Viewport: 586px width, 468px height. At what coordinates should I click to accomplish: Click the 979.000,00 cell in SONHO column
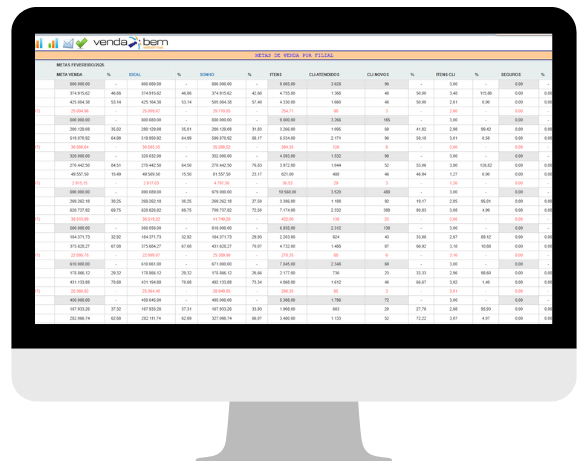point(222,192)
